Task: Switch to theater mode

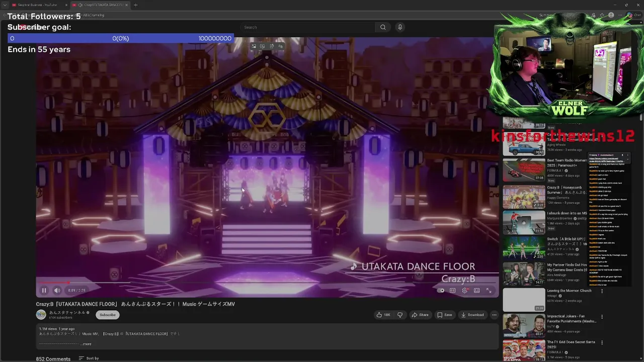Action: [476, 290]
